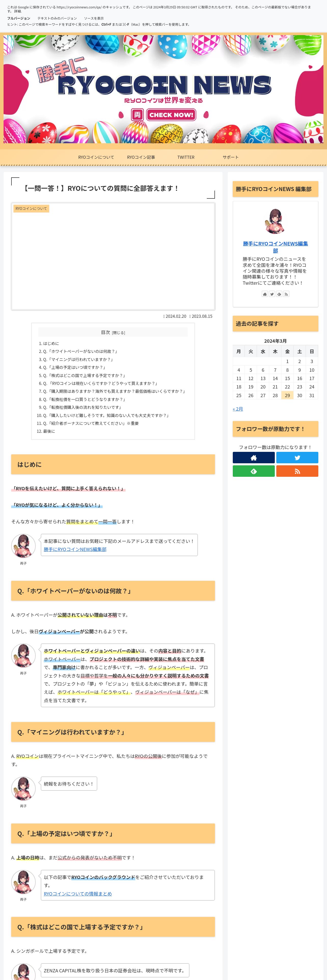This screenshot has height=980, width=327.
Task: Click the CHECK NOW! banner button
Action: tap(171, 115)
